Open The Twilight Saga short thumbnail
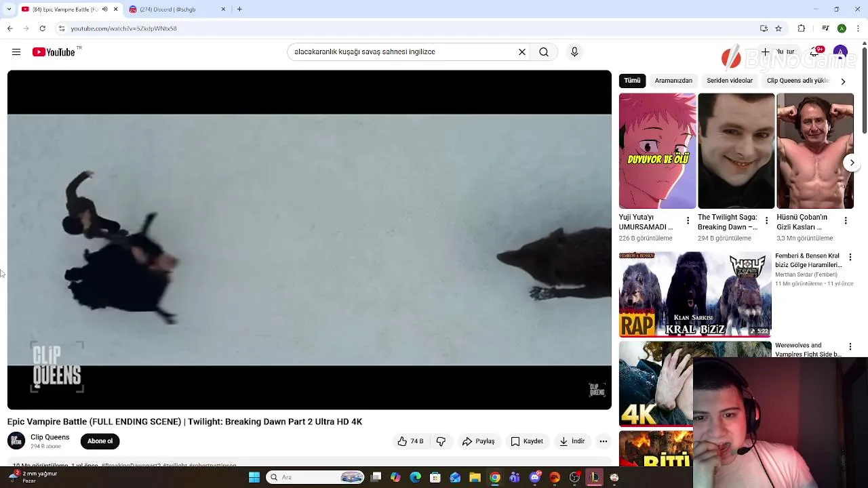This screenshot has width=868, height=488. [x=736, y=151]
